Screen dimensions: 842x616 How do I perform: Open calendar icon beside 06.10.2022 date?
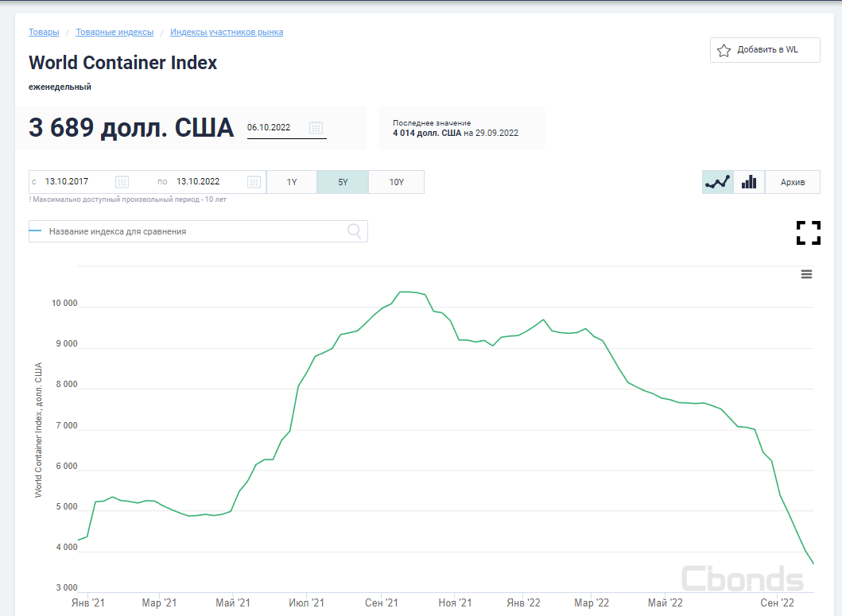[316, 127]
